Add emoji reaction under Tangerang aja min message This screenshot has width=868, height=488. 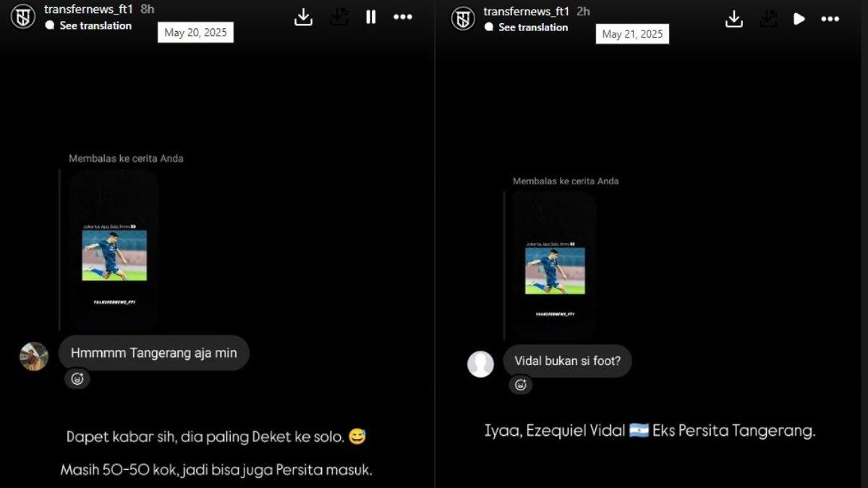[77, 378]
